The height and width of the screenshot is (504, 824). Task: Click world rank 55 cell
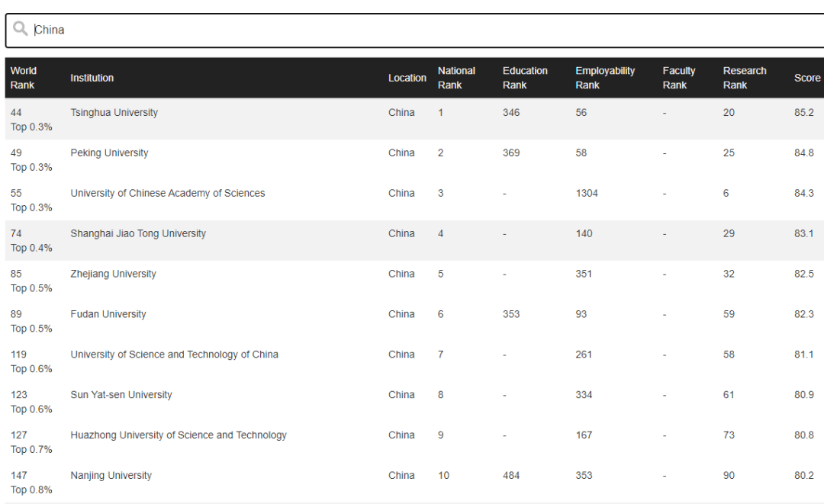[16, 193]
